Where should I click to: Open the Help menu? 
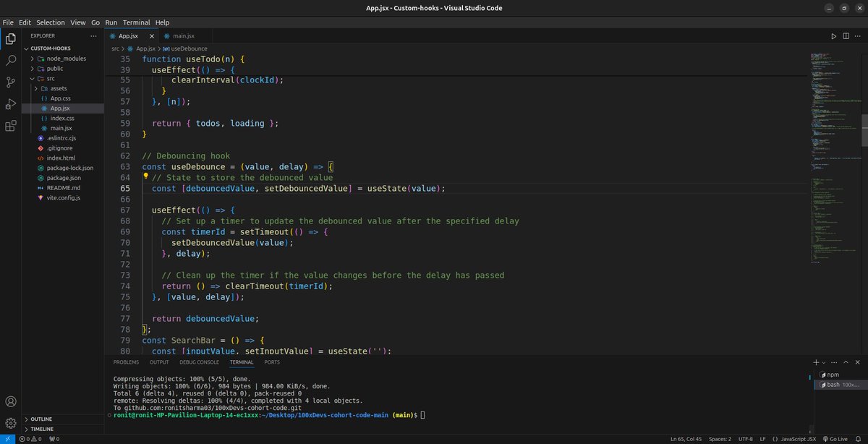(x=162, y=22)
